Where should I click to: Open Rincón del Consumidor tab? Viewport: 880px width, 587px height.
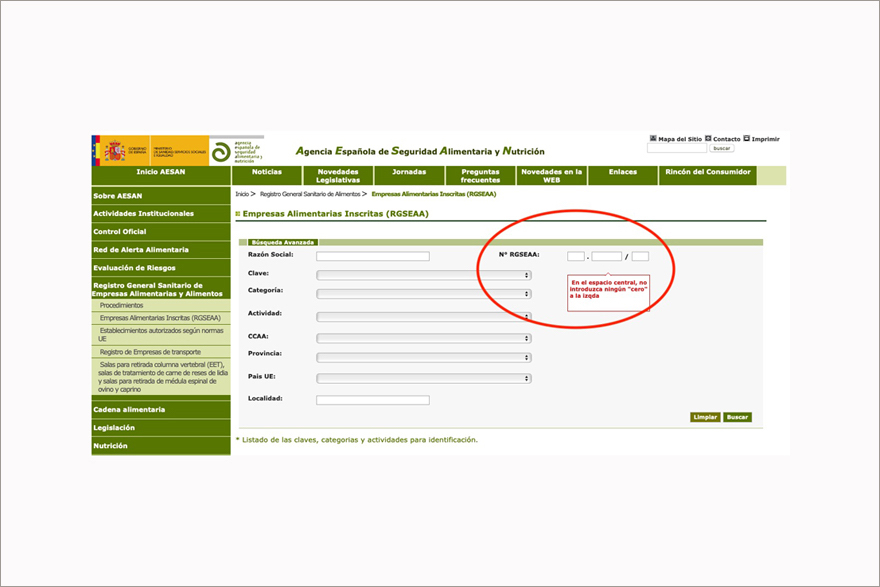pos(707,172)
